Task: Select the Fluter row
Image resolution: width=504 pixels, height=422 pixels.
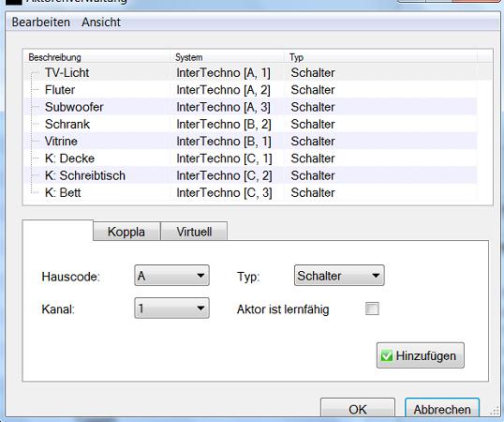Action: [250, 90]
